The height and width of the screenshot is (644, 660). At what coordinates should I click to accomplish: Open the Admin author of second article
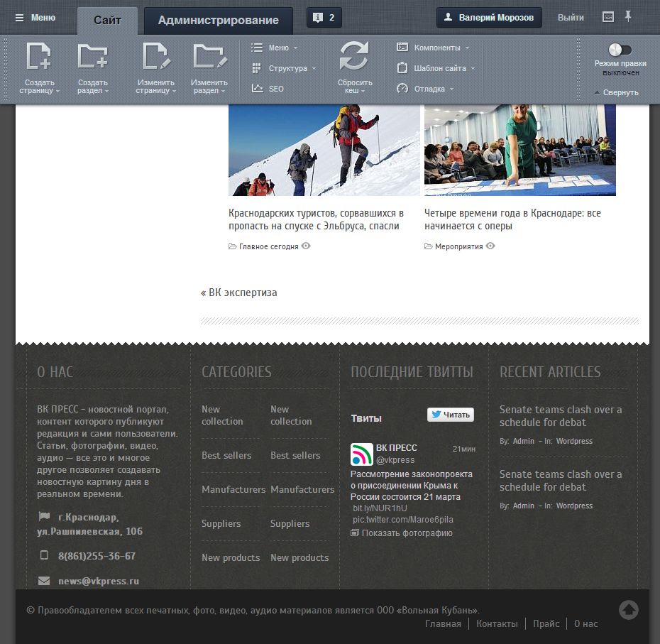[x=524, y=506]
